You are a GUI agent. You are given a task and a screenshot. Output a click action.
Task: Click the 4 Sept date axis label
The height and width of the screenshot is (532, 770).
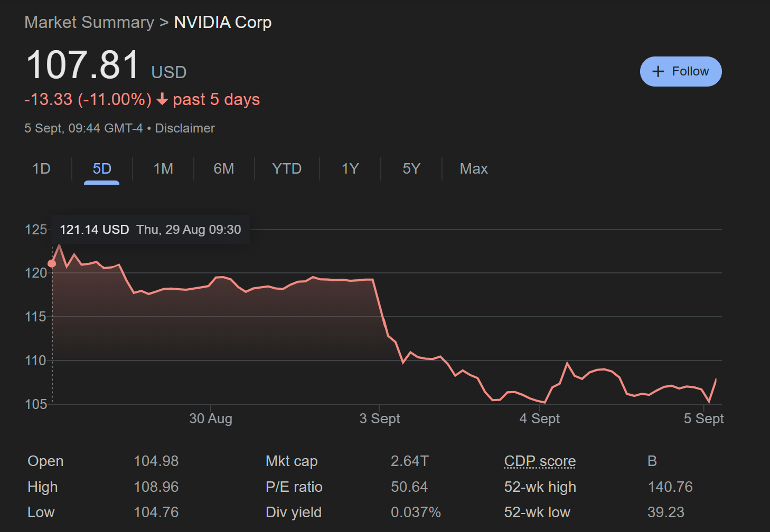click(539, 419)
